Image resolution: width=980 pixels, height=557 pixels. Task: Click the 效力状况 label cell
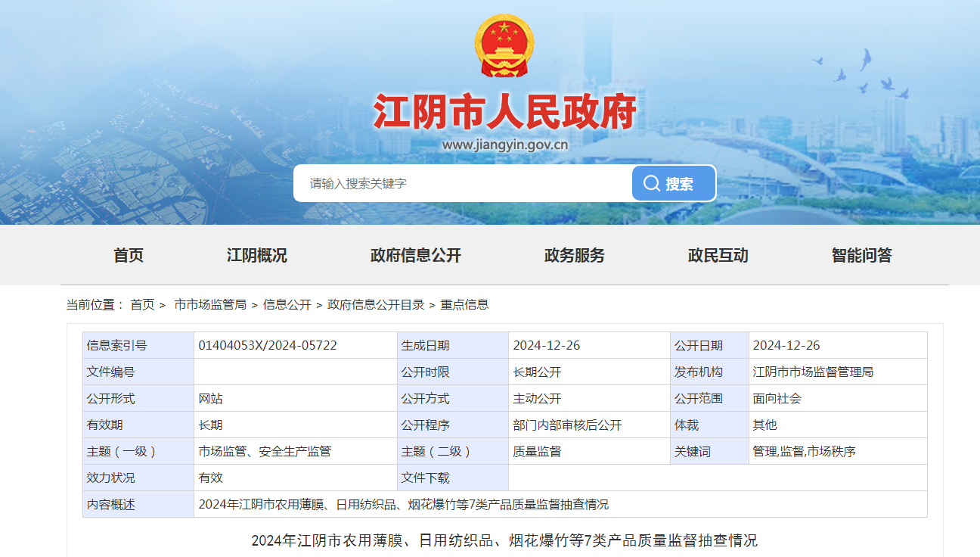pyautogui.click(x=138, y=478)
